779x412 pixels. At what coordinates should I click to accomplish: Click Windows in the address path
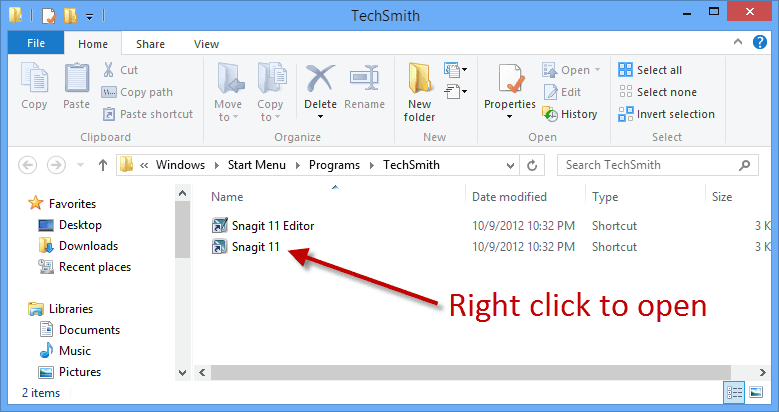180,165
